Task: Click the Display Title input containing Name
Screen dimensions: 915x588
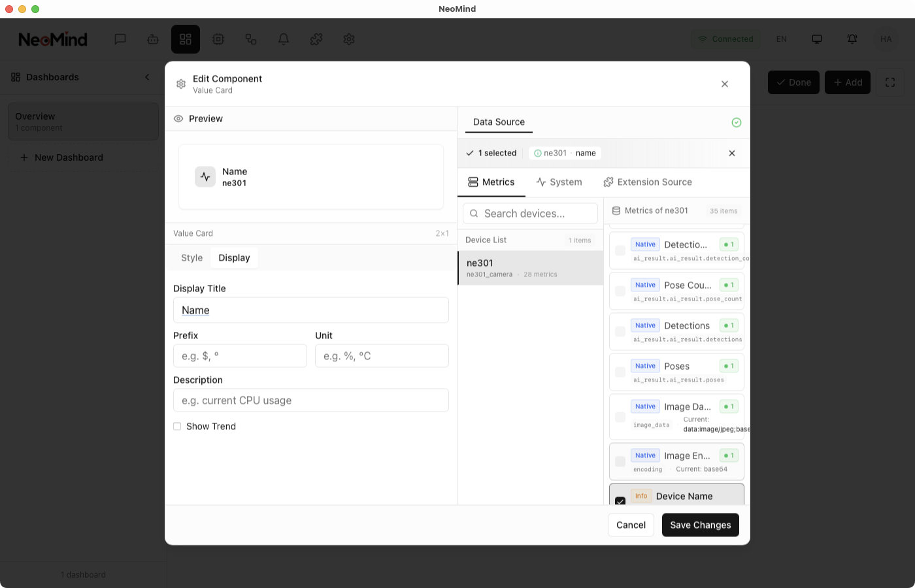Action: click(x=310, y=310)
